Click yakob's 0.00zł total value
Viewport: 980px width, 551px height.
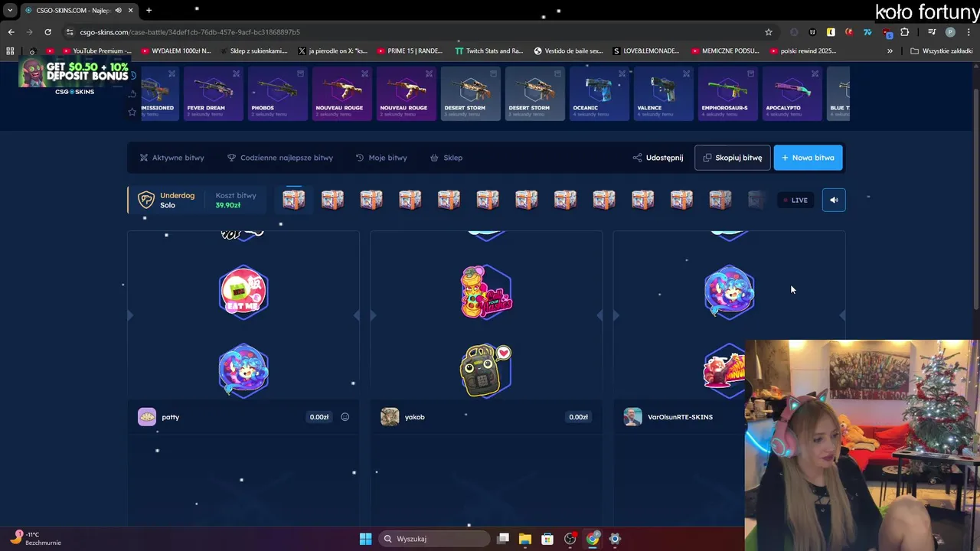click(578, 417)
